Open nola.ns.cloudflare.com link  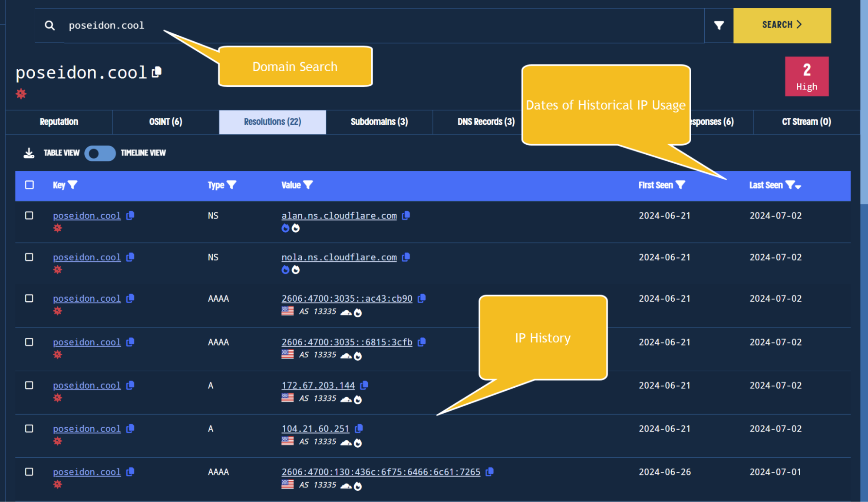click(x=339, y=257)
